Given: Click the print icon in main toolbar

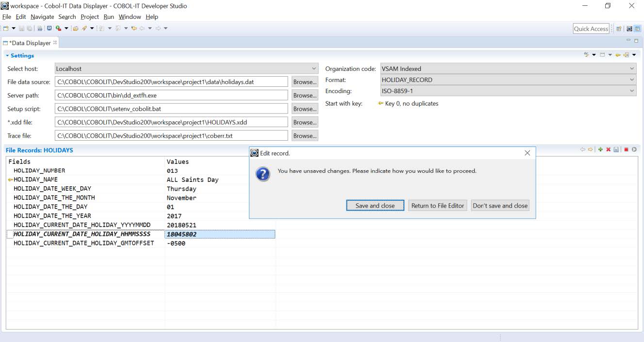Looking at the screenshot, I should pyautogui.click(x=40, y=29).
